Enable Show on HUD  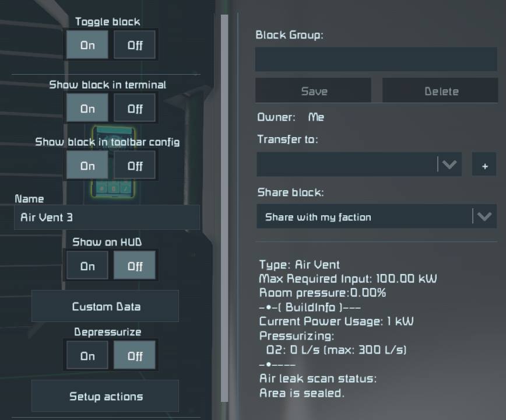[87, 265]
